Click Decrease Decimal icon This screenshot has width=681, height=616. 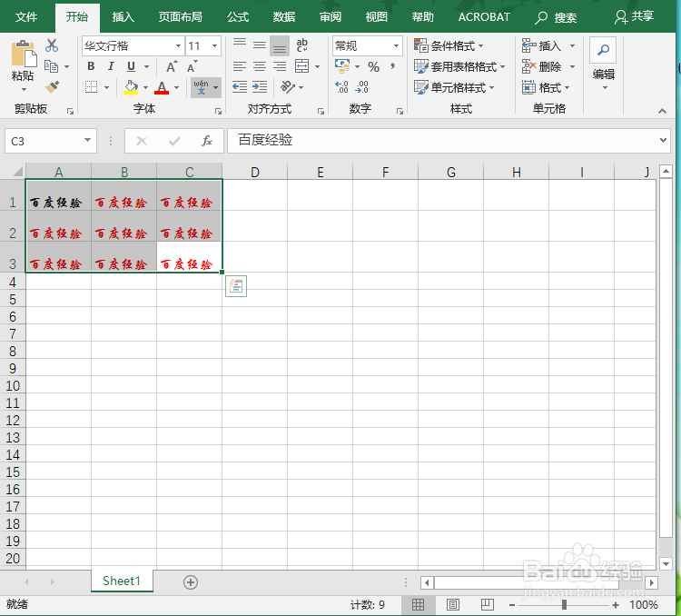361,87
